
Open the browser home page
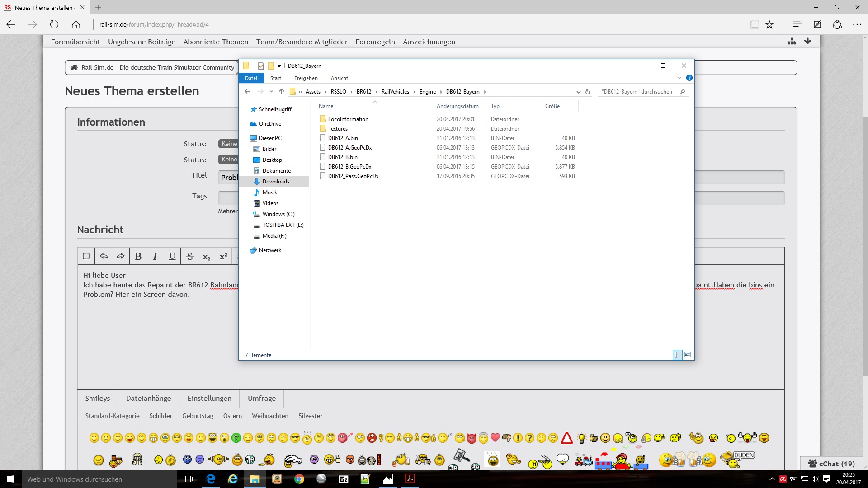pos(76,24)
